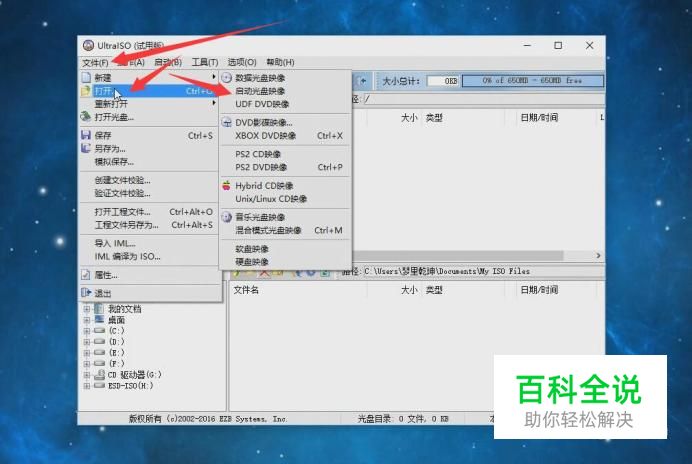Image resolution: width=692 pixels, height=464 pixels.
Task: Click the checkmark sheet icon beside 属性...
Action: [86, 275]
